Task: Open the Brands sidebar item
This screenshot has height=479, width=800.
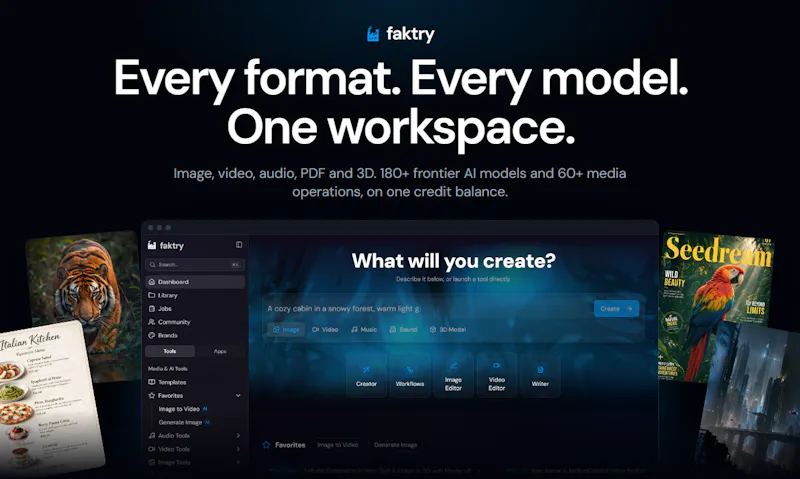Action: (195, 335)
